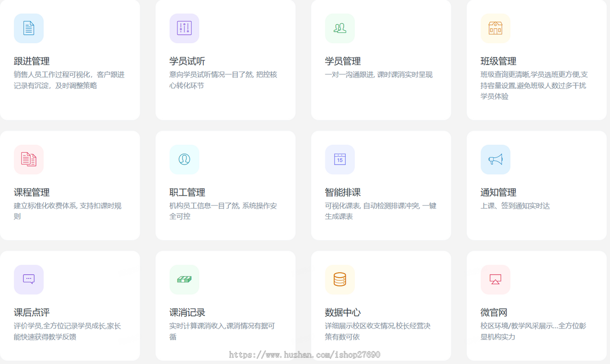Click the 通知管理 megaphone icon
The width and height of the screenshot is (610, 364).
point(496,159)
